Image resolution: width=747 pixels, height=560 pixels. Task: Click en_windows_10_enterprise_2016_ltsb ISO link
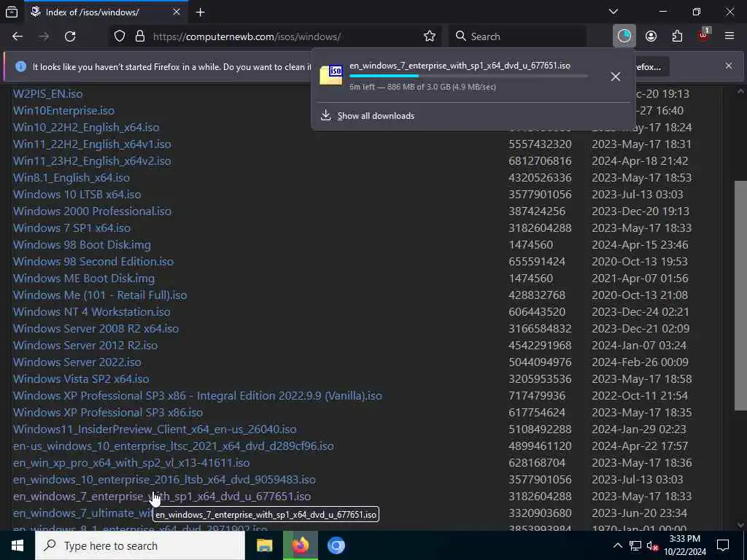[x=164, y=480]
